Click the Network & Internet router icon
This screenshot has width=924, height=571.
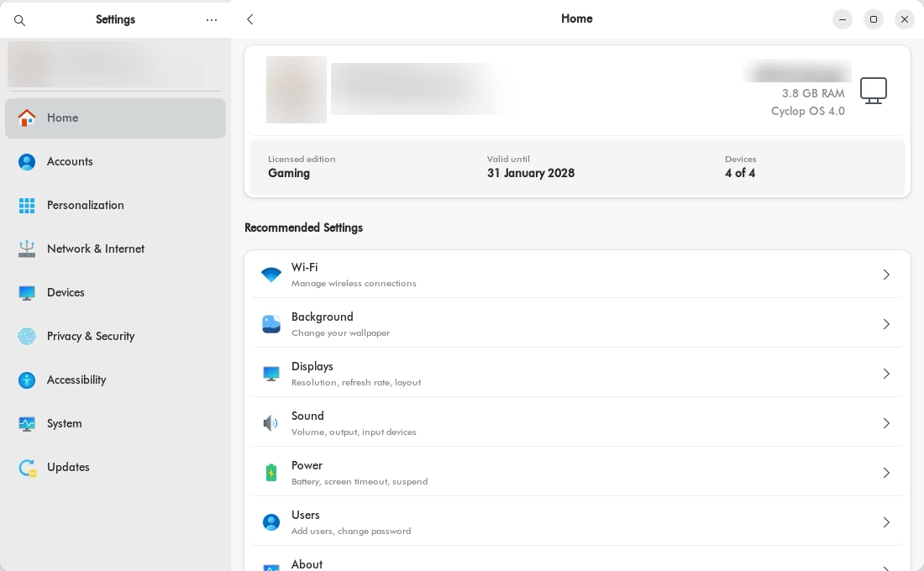pyautogui.click(x=27, y=249)
